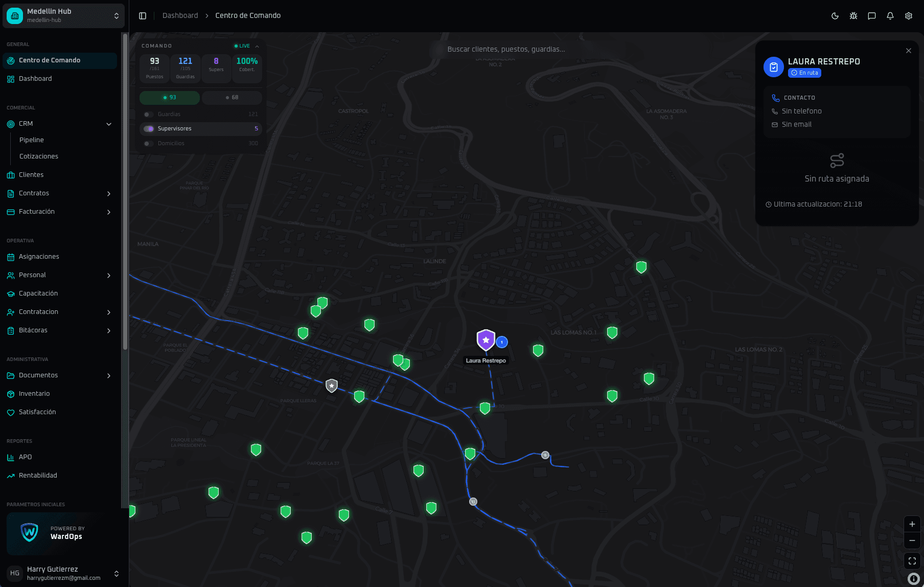Enable the Guardias layer toggle
The height and width of the screenshot is (587, 924).
[x=149, y=115]
